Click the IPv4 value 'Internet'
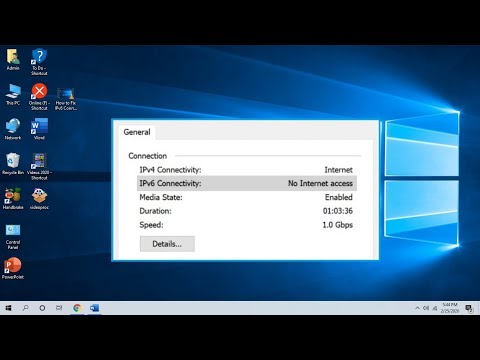480x360 pixels. pos(339,170)
